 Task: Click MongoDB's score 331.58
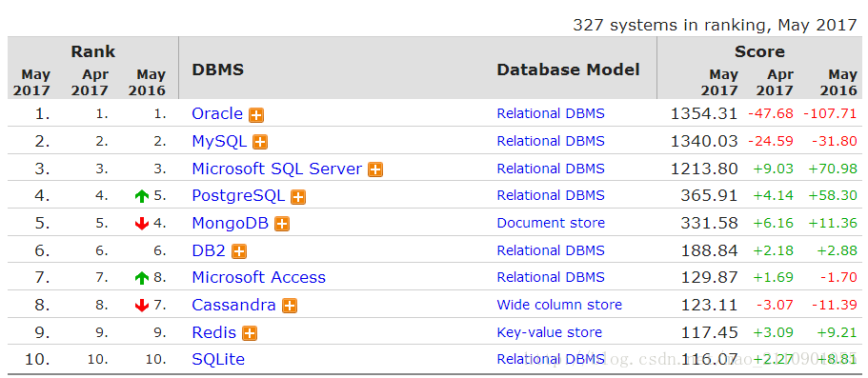(709, 223)
